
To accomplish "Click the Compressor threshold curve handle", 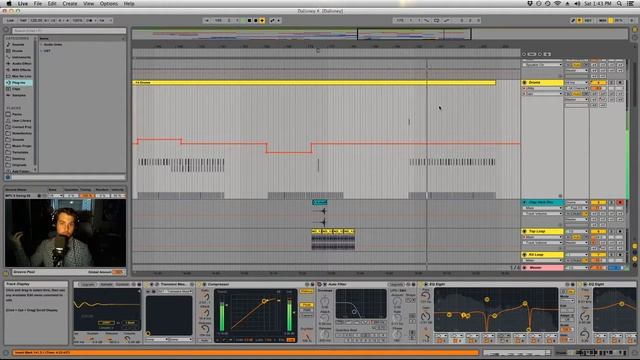I will click(x=264, y=301).
